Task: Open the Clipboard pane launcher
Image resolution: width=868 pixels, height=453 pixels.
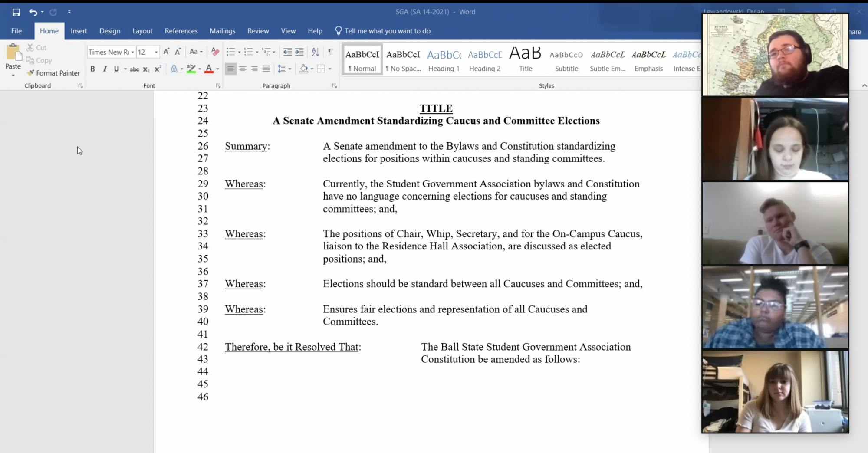Action: pos(81,86)
